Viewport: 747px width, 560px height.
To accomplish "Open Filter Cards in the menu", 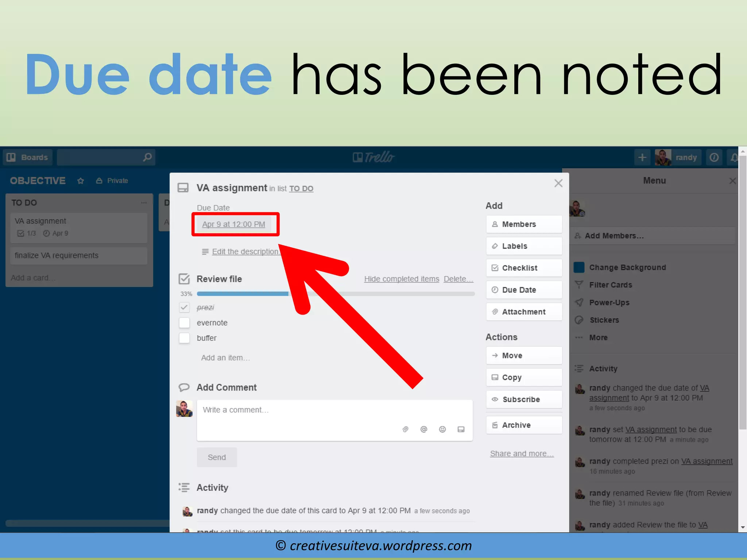I will 610,285.
